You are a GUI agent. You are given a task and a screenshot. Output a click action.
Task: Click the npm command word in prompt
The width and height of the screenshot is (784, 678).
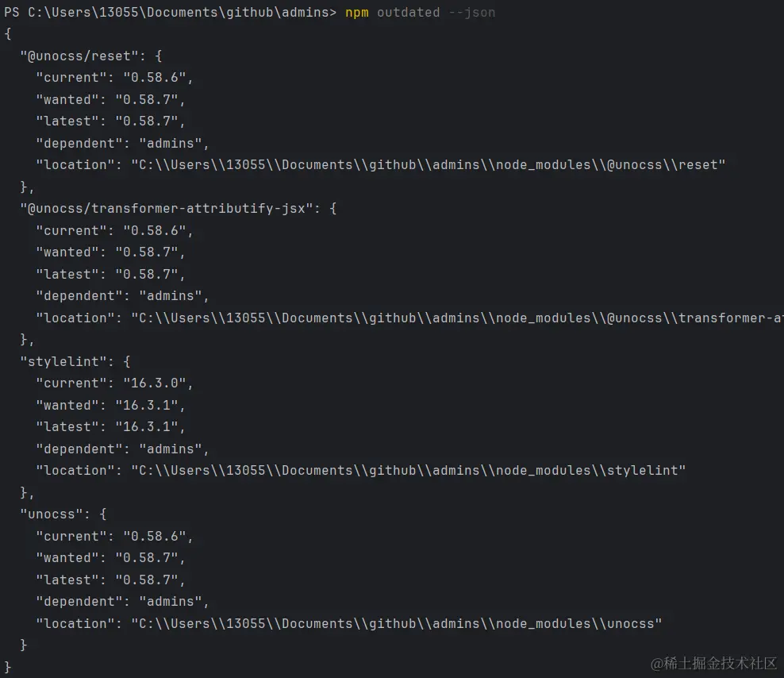[356, 13]
